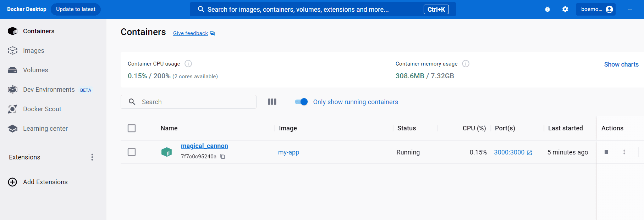Screen dimensions: 644x220
Task: Check the magical_cannon row checkbox
Action: pos(132,152)
